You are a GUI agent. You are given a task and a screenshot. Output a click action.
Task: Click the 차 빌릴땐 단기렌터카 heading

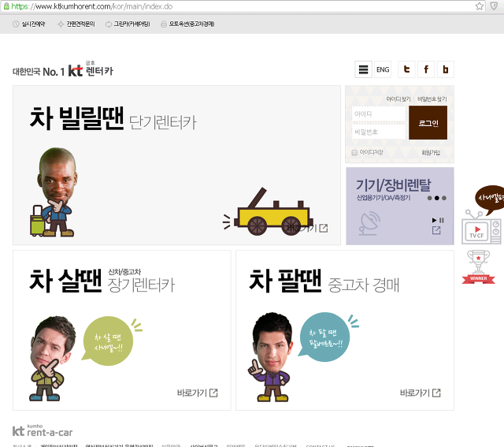tap(113, 119)
